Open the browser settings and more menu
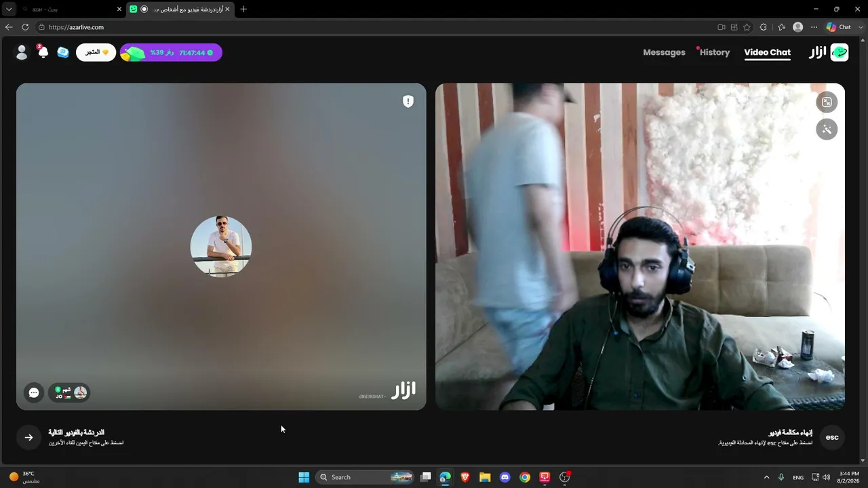Viewport: 868px width, 488px height. [x=814, y=27]
